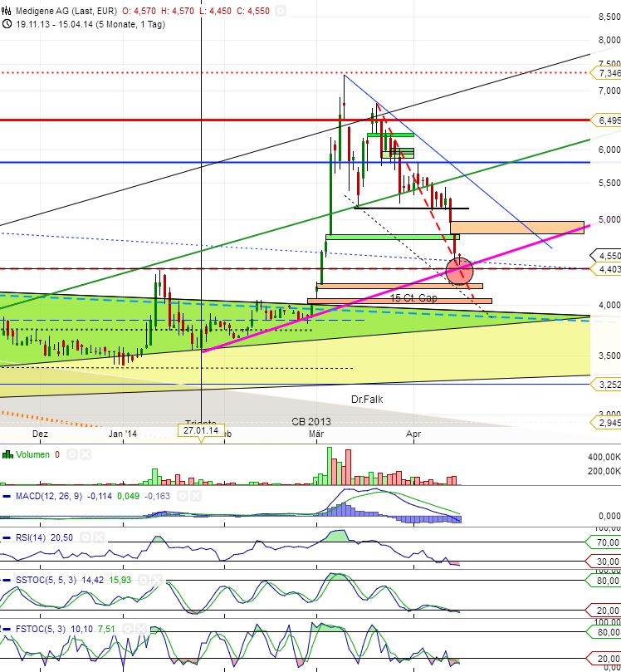
Task: Open Volumen indicator settings gear
Action: 72,454
